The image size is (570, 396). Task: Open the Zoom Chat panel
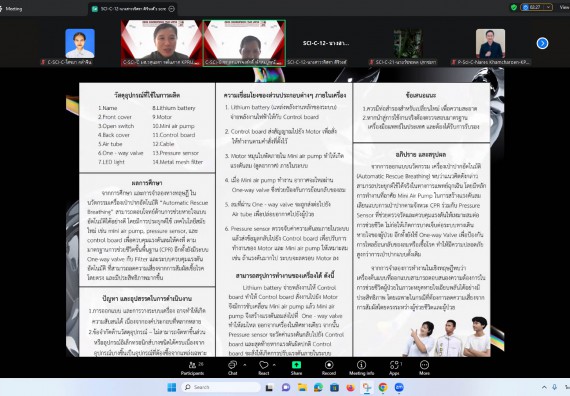232,368
